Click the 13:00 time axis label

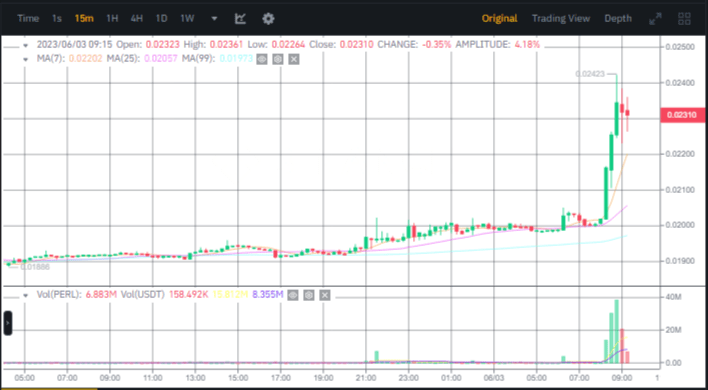point(196,377)
